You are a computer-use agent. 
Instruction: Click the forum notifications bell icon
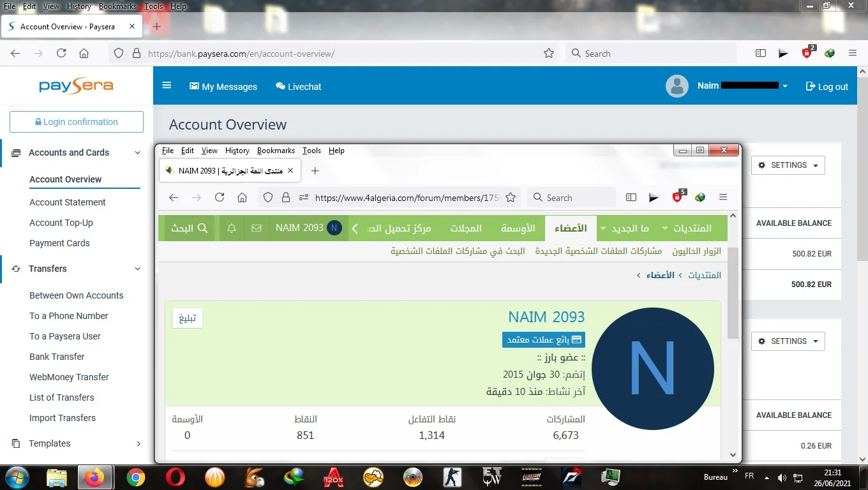(x=232, y=228)
